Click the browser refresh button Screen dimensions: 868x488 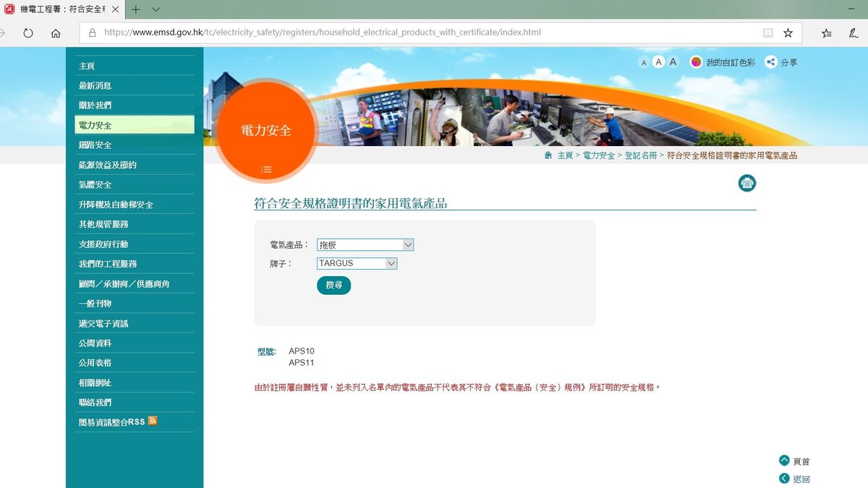pos(28,33)
